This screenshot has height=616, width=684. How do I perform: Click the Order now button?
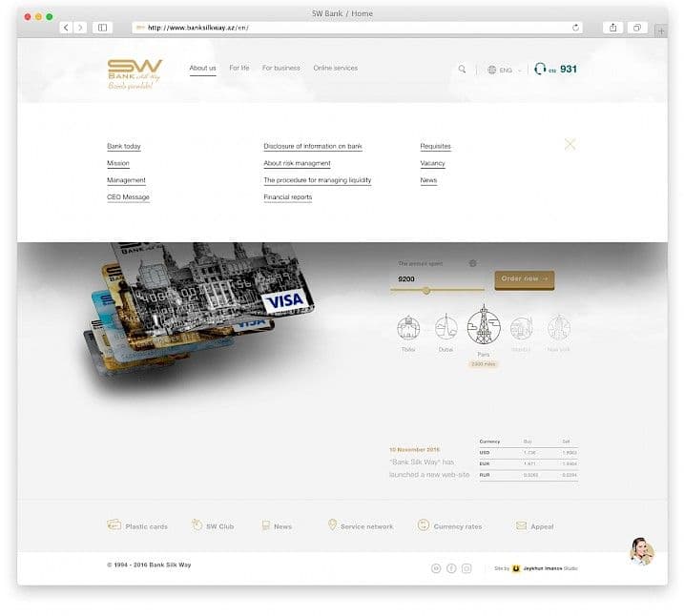(x=525, y=279)
